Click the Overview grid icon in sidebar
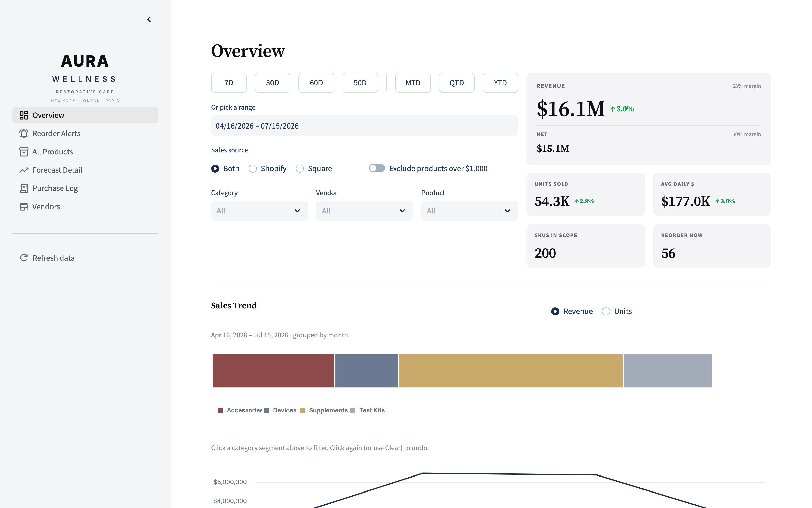This screenshot has height=508, width=812. click(24, 115)
